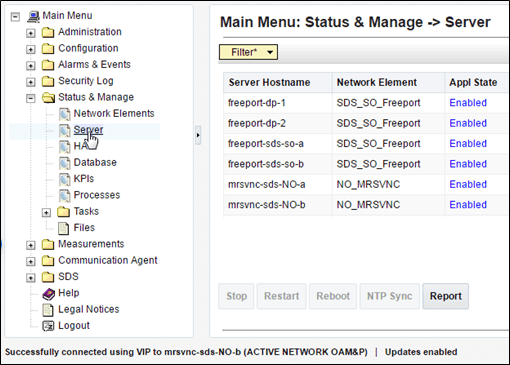Viewport: 510px width, 365px height.
Task: Click the Report button
Action: pyautogui.click(x=446, y=296)
